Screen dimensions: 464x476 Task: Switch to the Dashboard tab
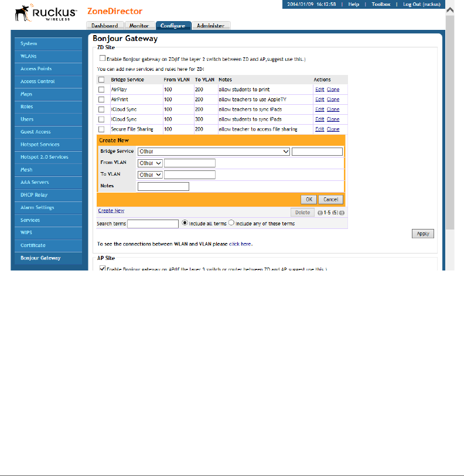[105, 26]
